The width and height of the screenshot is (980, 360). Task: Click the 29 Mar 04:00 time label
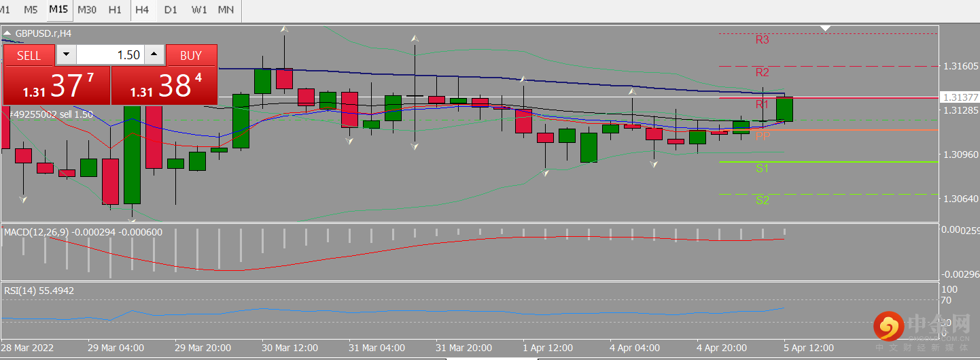[x=116, y=348]
